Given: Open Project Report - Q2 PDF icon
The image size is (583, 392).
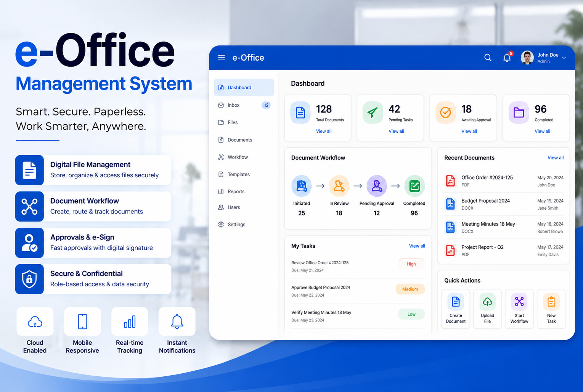Looking at the screenshot, I should click(450, 251).
